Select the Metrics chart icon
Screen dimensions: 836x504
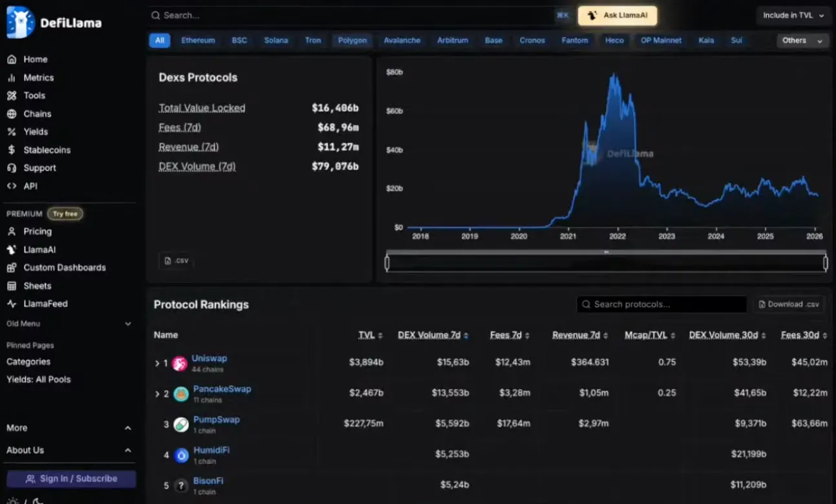click(x=11, y=78)
